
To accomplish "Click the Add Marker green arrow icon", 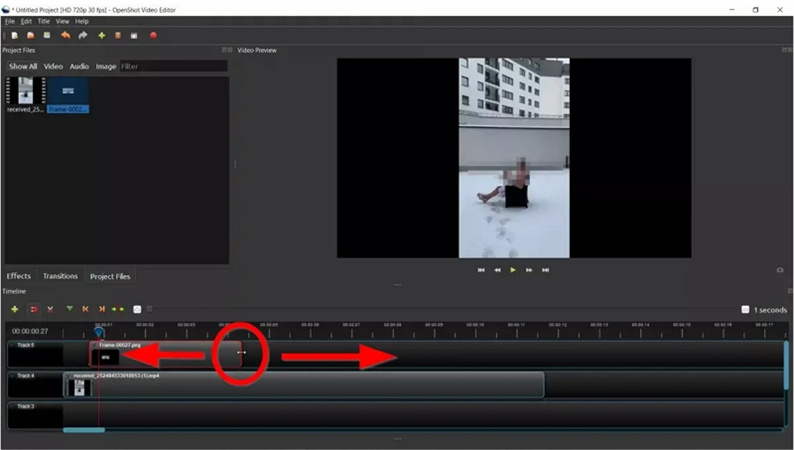I will pos(69,309).
